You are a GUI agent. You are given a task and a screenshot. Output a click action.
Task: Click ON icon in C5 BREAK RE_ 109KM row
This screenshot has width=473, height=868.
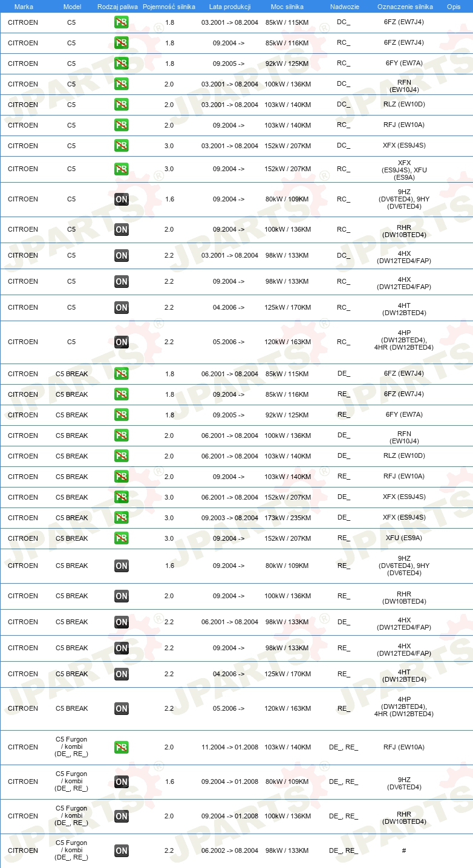click(x=121, y=566)
